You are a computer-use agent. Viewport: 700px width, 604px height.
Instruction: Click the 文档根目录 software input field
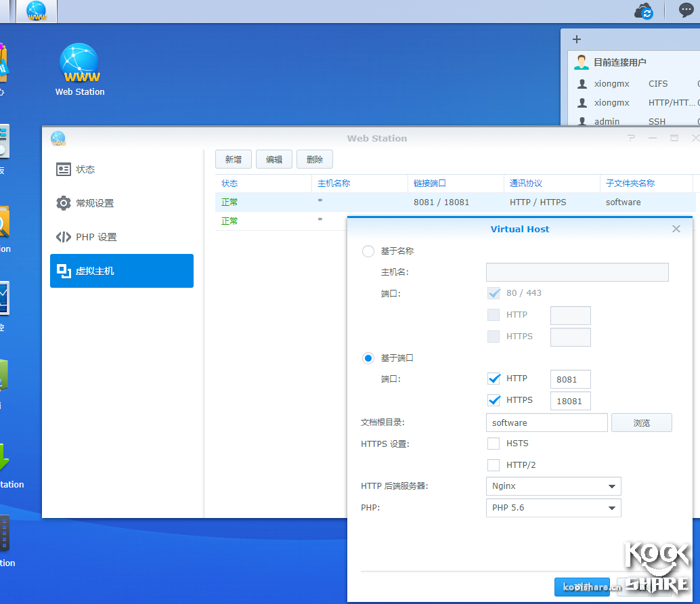click(x=546, y=422)
